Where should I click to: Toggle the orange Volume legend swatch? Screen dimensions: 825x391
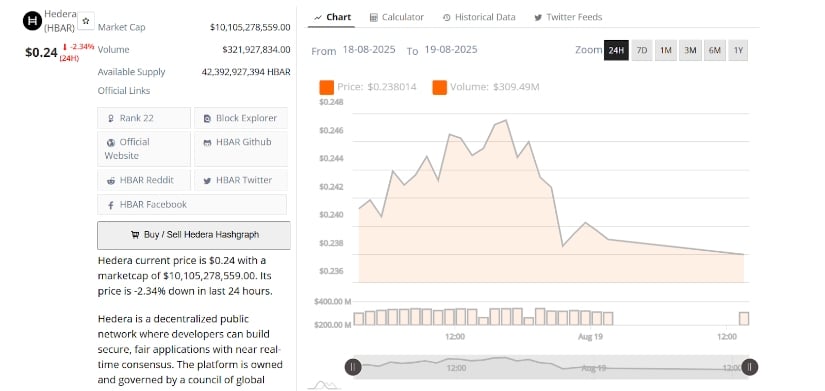tap(440, 87)
